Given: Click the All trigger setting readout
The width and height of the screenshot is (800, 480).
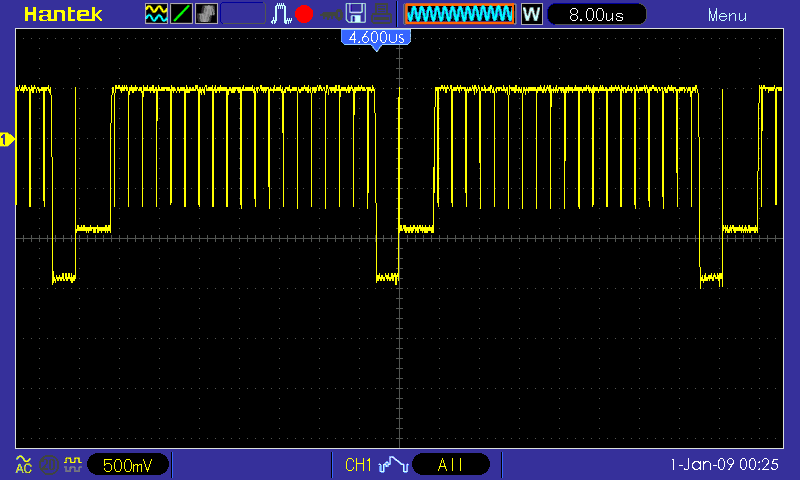Looking at the screenshot, I should tap(451, 464).
